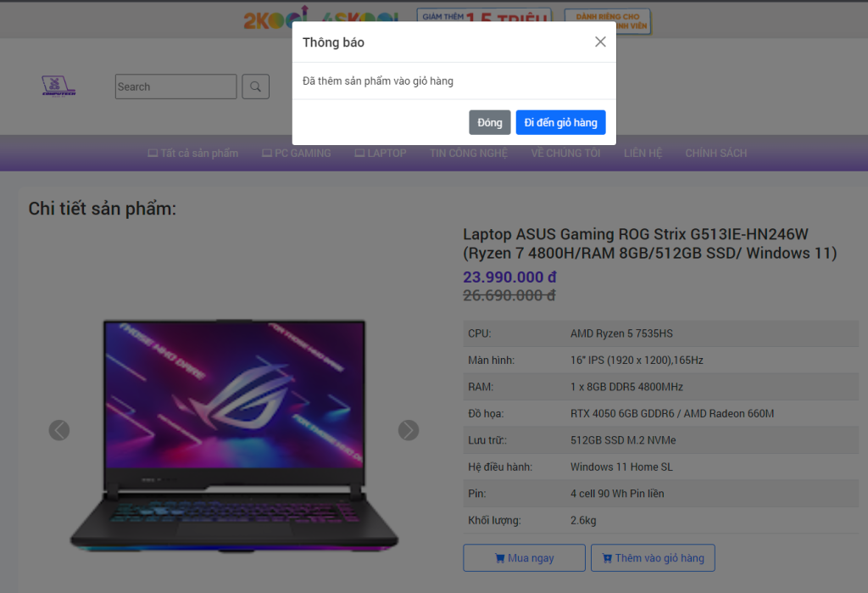Click the 1 x 8GB DDR5 4800MHz value
The height and width of the screenshot is (593, 868).
[x=626, y=387]
